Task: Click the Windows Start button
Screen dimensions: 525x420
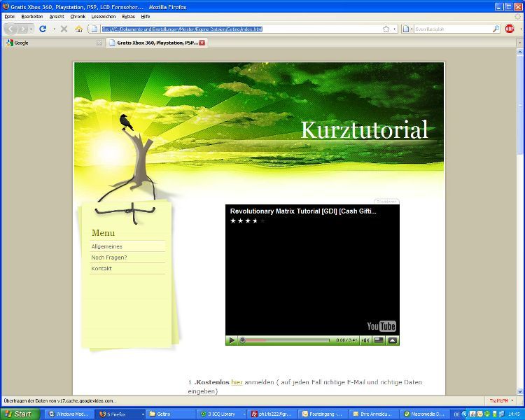Action: click(19, 414)
